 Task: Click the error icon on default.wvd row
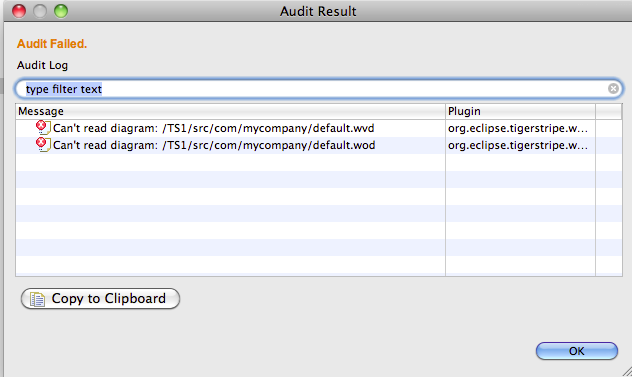click(x=43, y=128)
